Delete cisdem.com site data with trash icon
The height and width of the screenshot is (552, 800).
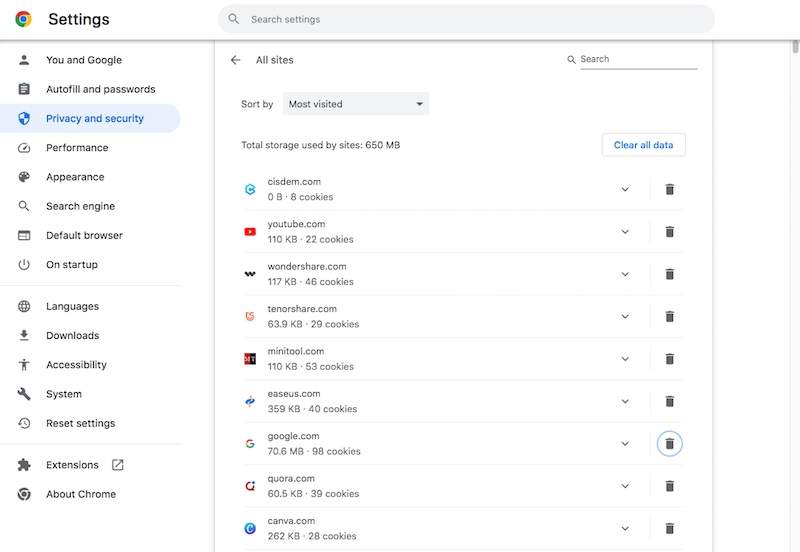(669, 189)
